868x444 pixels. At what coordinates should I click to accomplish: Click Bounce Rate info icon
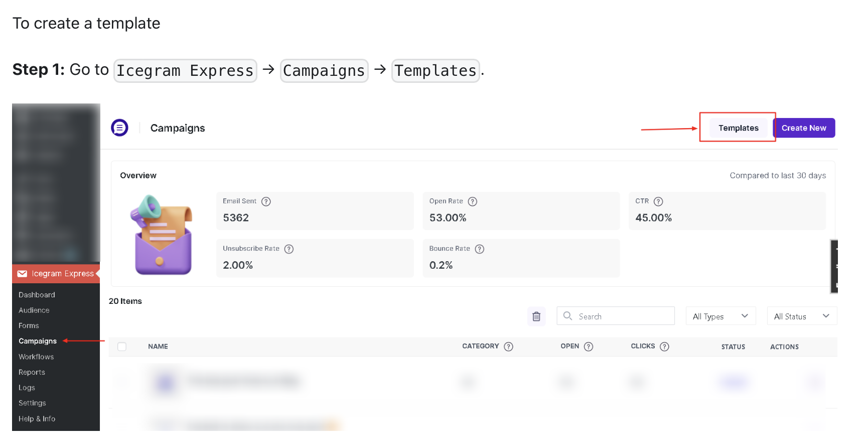click(479, 249)
